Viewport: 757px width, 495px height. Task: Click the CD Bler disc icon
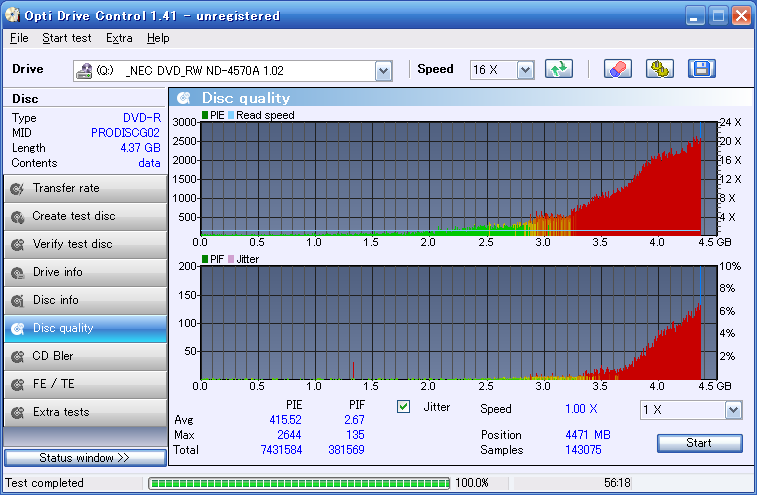point(17,356)
